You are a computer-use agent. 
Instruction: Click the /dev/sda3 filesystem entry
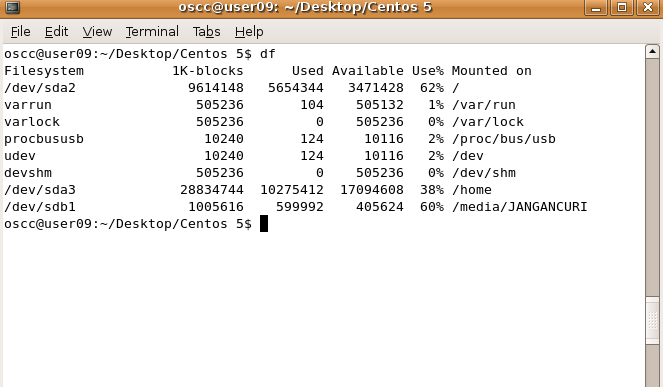(x=40, y=190)
